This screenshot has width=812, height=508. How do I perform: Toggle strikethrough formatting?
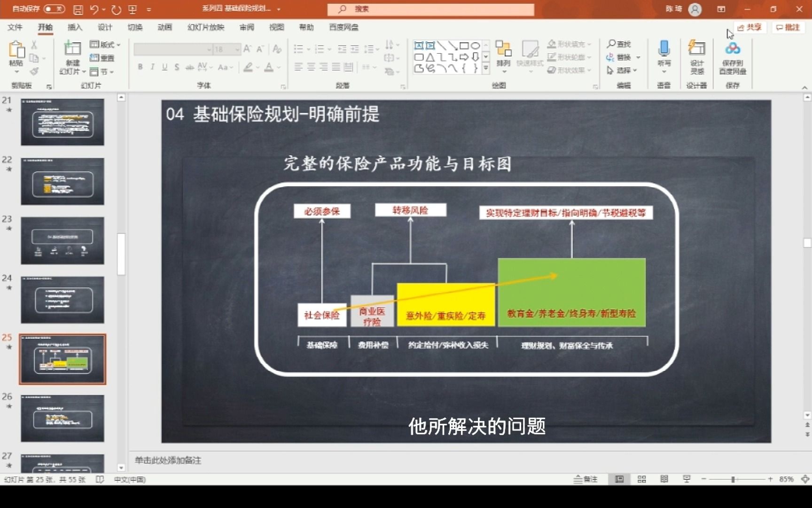189,67
